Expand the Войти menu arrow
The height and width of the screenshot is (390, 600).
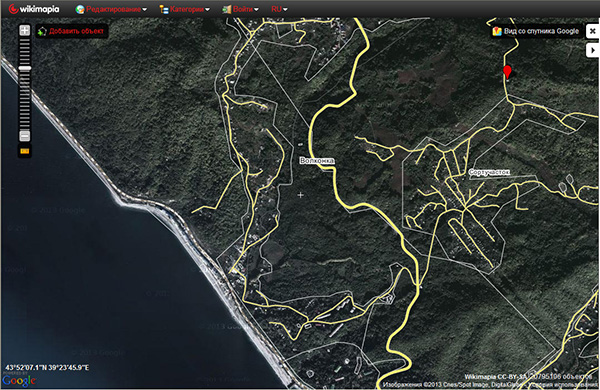(256, 10)
